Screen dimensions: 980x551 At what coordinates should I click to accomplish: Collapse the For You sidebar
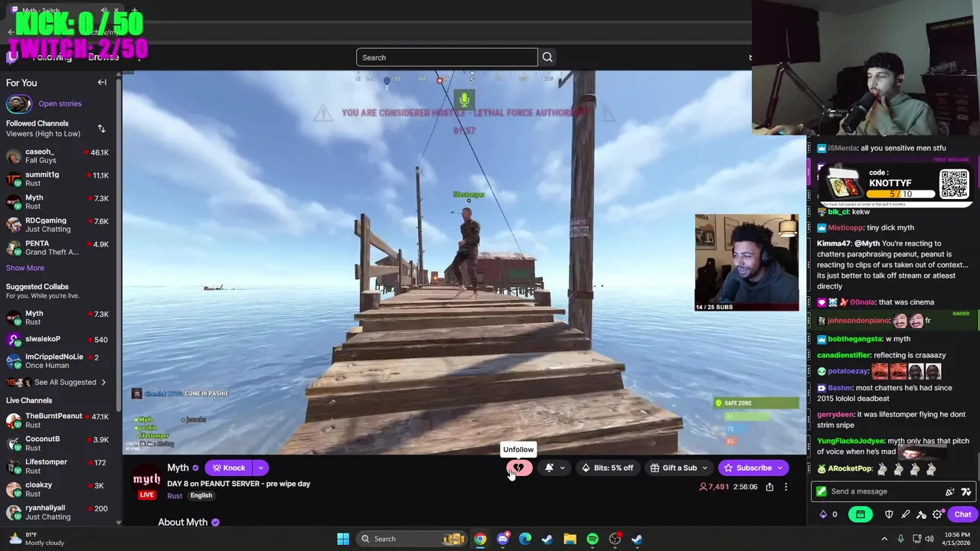(102, 83)
